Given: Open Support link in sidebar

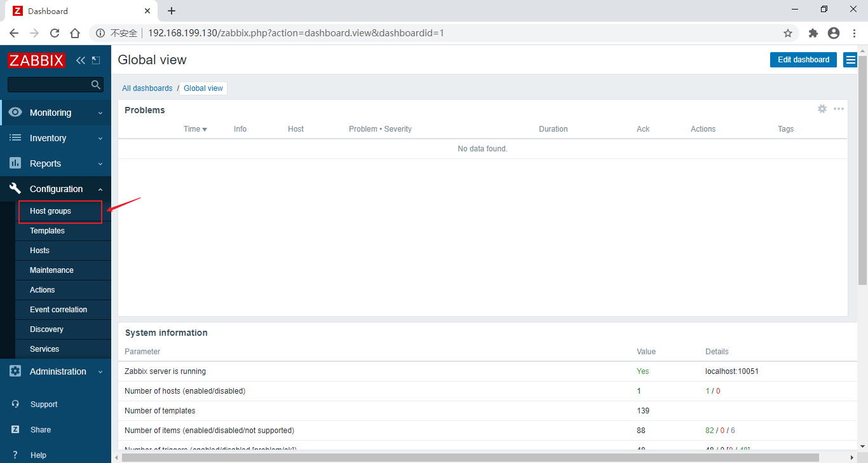Looking at the screenshot, I should point(44,404).
